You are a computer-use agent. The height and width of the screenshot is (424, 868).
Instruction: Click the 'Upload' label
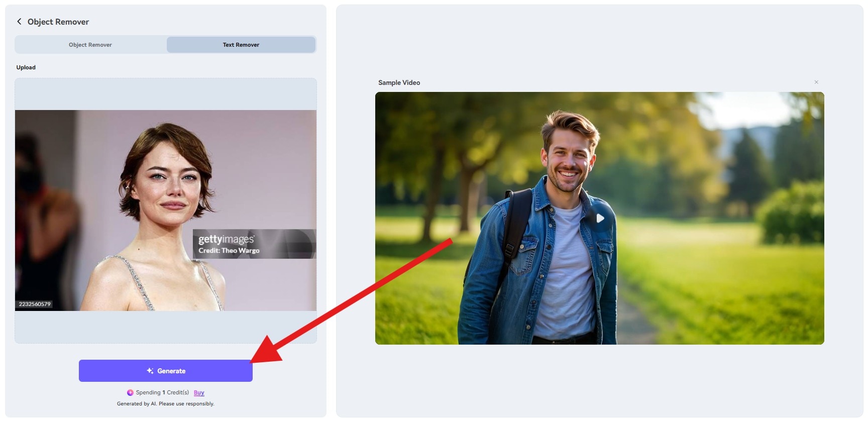[26, 67]
